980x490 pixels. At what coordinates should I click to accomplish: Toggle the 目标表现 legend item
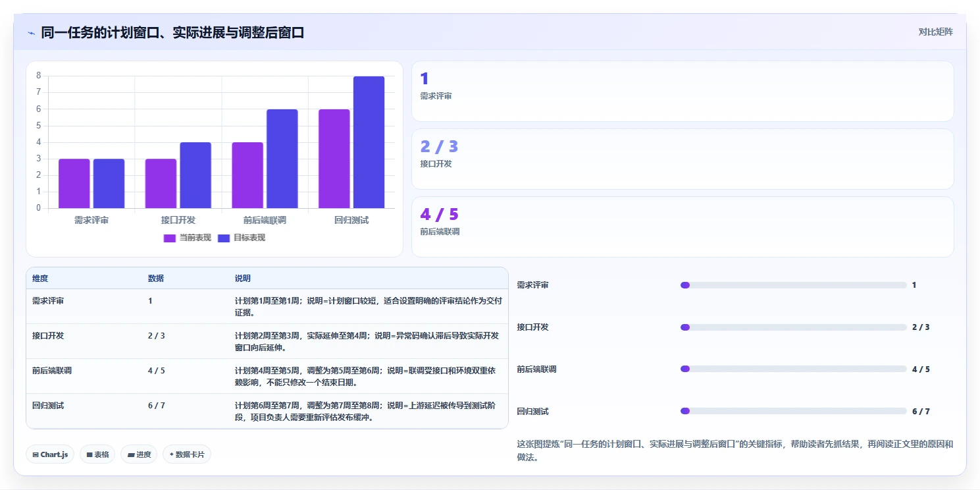[x=242, y=238]
